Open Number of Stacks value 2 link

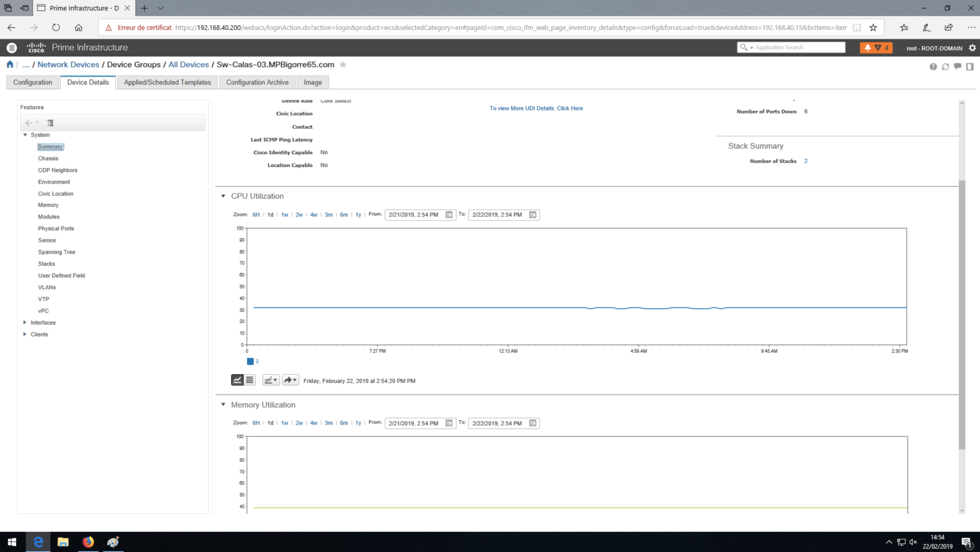point(806,161)
